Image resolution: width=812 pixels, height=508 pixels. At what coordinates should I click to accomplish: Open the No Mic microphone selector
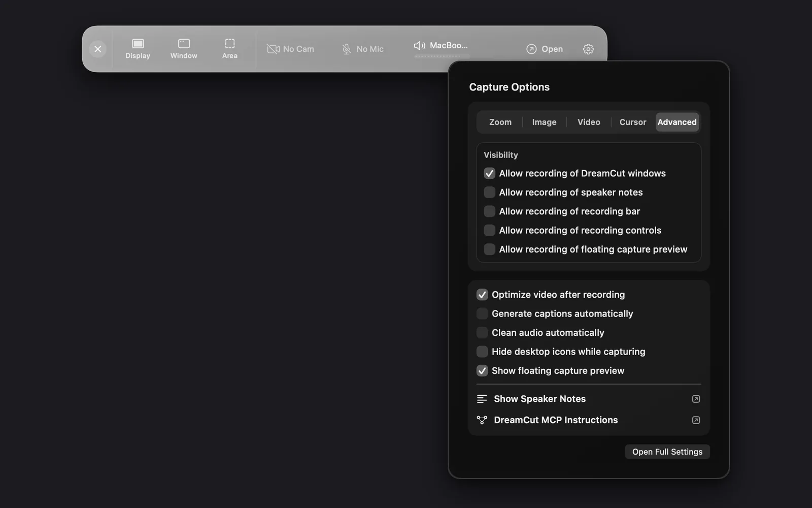[362, 49]
